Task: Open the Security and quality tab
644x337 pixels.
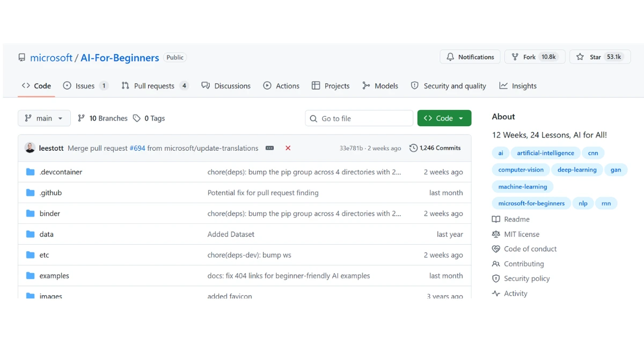Action: 448,86
